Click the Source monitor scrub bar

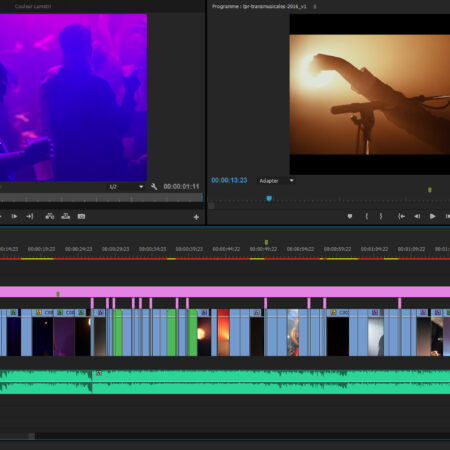point(101,198)
